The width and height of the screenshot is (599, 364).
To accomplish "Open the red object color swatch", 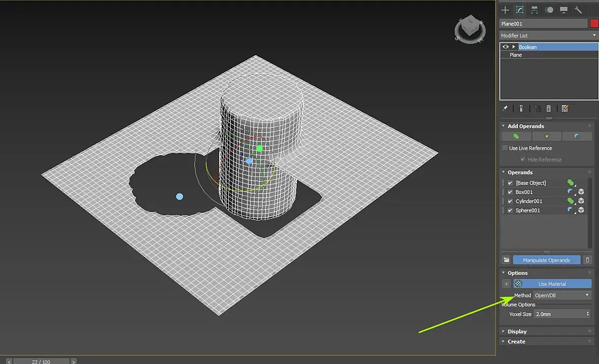I will [x=594, y=24].
